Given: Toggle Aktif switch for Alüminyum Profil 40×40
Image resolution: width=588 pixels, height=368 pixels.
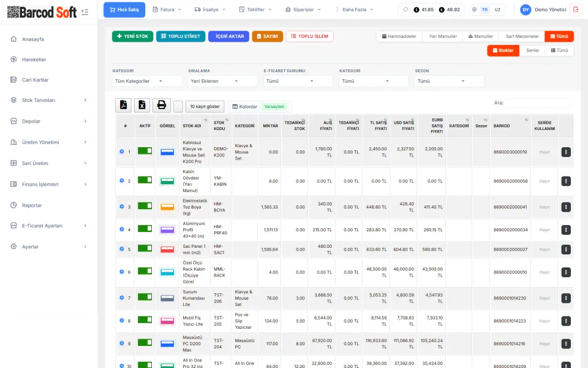Looking at the screenshot, I should click(x=145, y=228).
